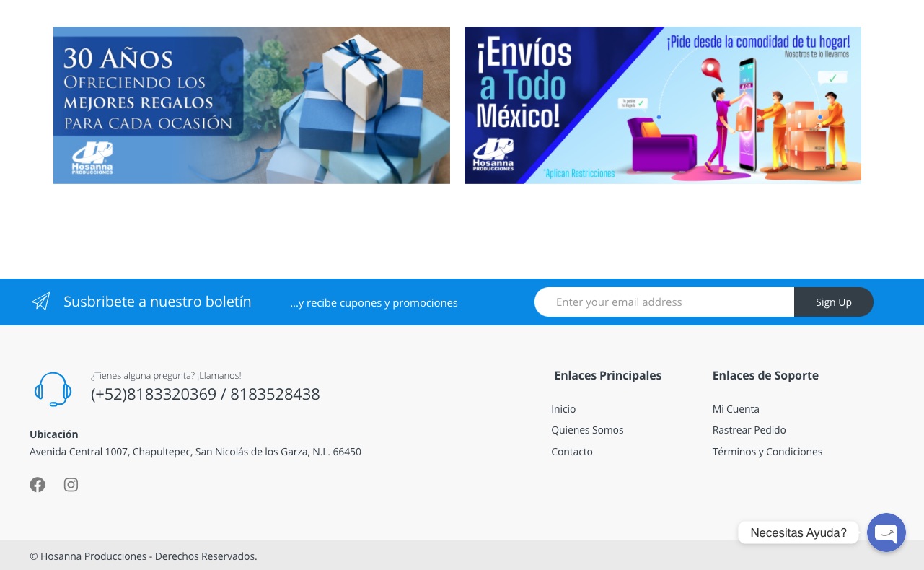Select the Rastrear Pedido link
The width and height of the screenshot is (924, 570).
click(x=749, y=430)
